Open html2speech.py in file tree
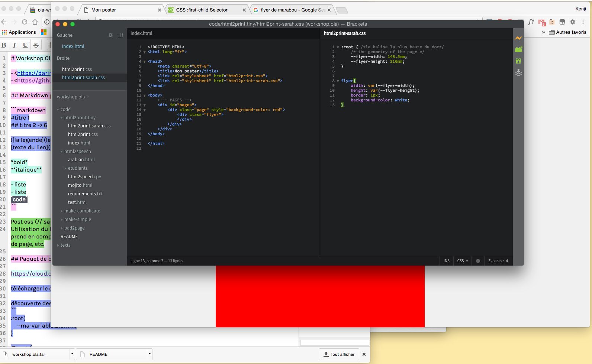The height and width of the screenshot is (364, 592). [84, 177]
